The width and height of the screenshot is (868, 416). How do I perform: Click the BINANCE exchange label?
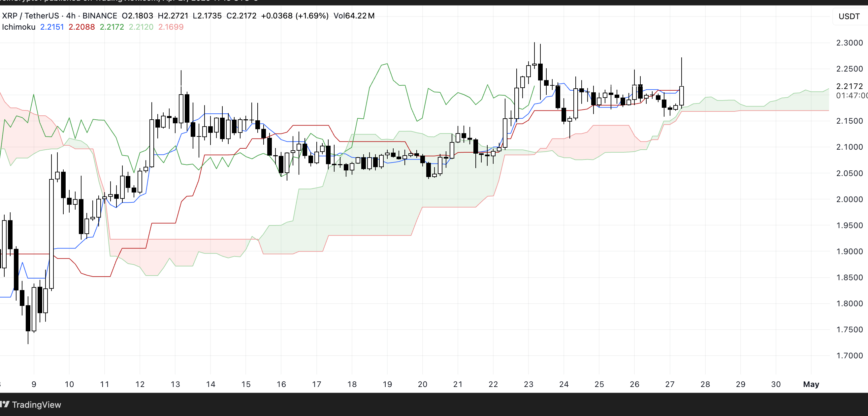pos(100,16)
